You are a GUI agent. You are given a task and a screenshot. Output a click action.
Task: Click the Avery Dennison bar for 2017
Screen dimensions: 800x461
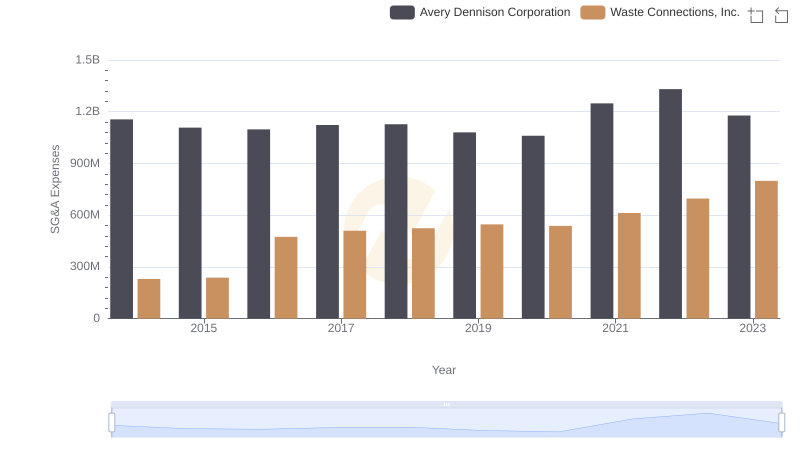pos(328,221)
